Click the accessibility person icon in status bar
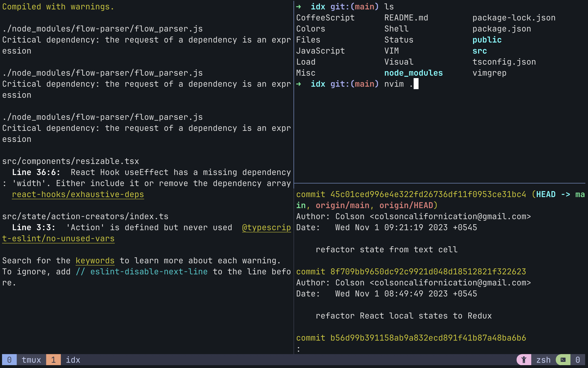Screen dimensions: 588x368 tap(524, 359)
